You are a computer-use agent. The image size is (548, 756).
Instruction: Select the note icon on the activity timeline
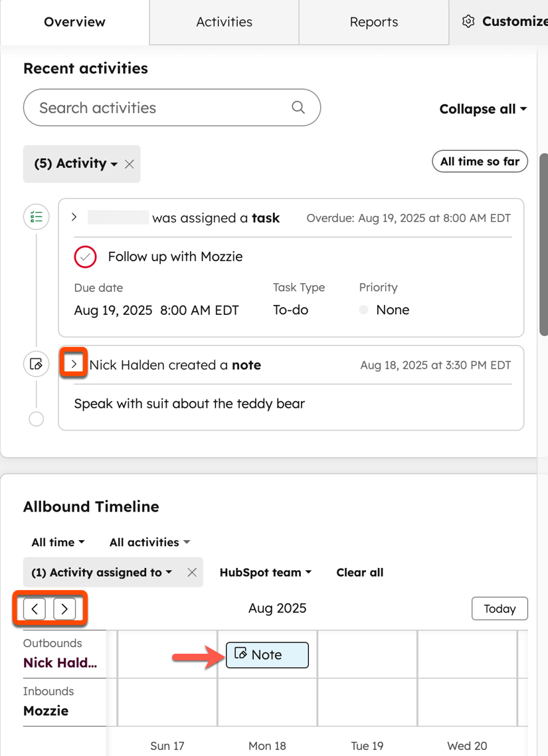pos(36,364)
